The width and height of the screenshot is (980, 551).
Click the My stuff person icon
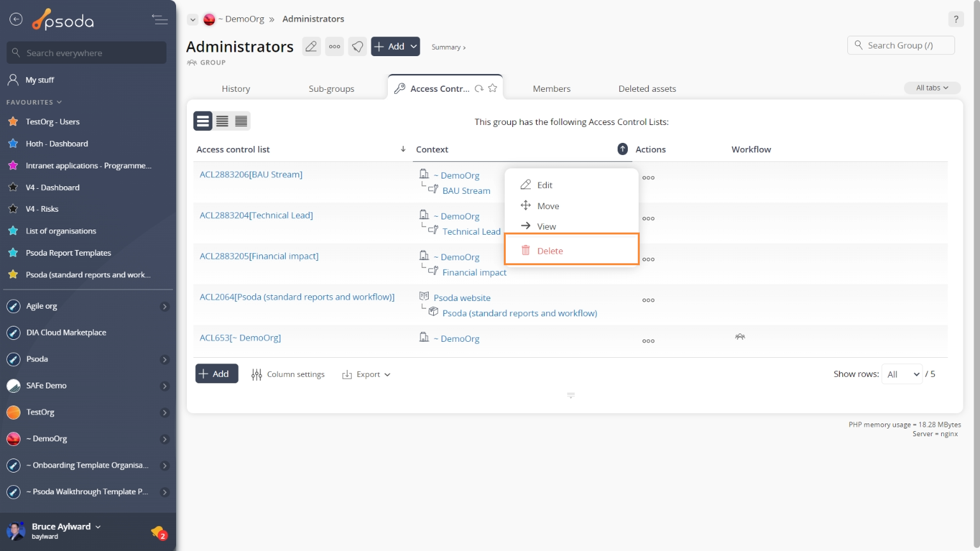[x=13, y=80]
